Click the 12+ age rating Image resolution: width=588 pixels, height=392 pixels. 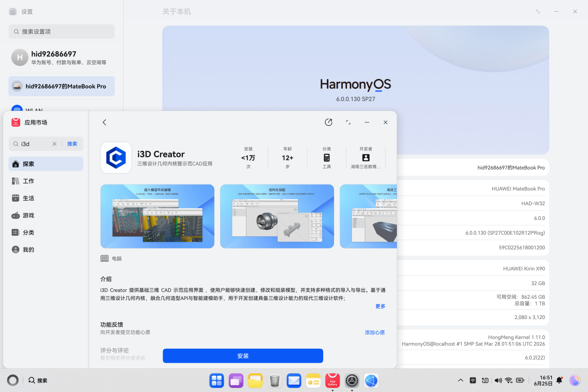click(288, 158)
